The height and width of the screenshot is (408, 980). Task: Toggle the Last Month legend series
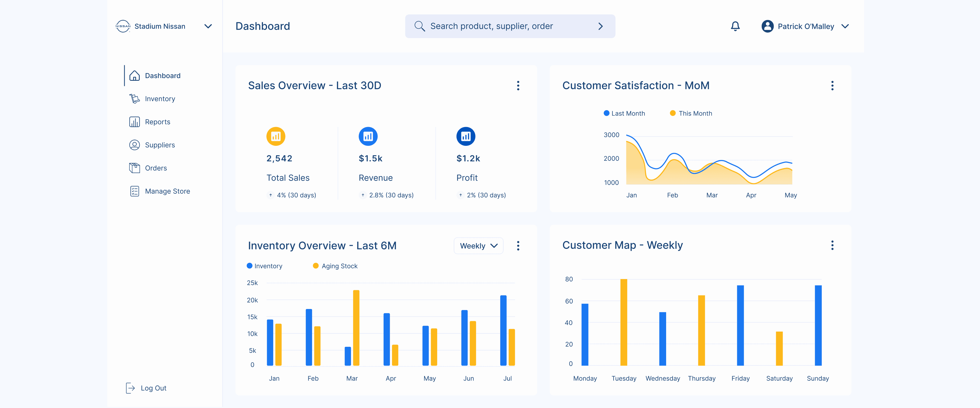624,113
